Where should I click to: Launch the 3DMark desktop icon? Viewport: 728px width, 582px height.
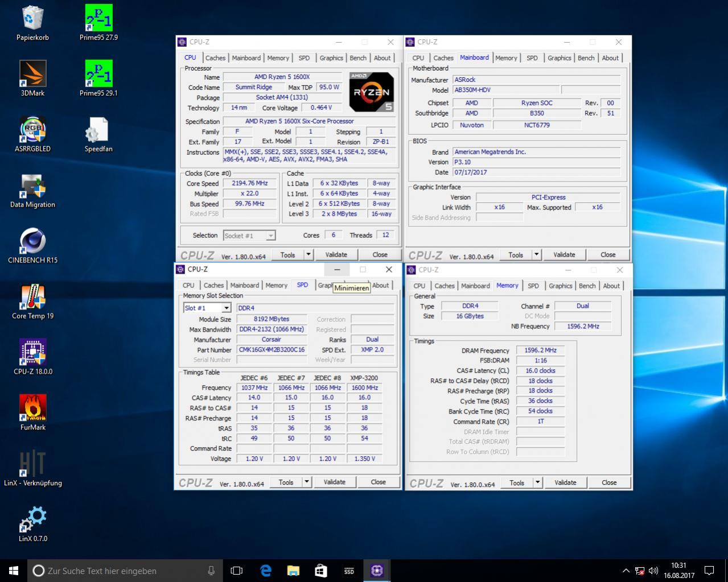[x=32, y=75]
